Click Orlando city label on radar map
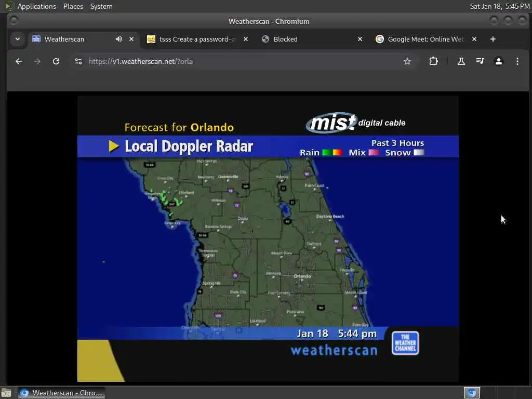532x399 pixels. [302, 276]
